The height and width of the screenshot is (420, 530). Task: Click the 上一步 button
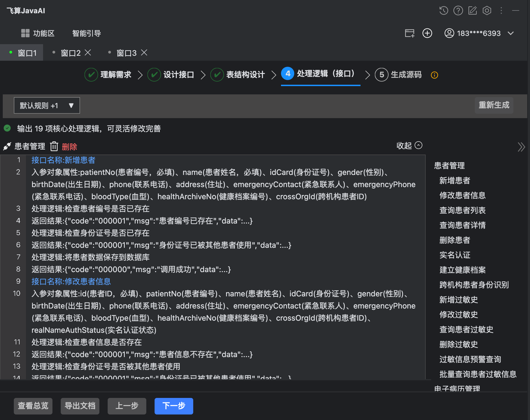click(127, 406)
